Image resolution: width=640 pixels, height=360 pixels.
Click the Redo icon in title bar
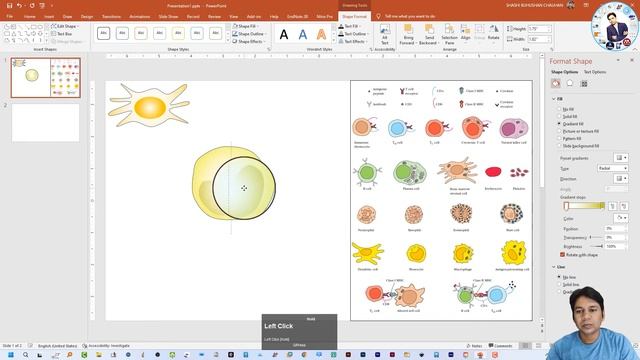click(x=32, y=6)
